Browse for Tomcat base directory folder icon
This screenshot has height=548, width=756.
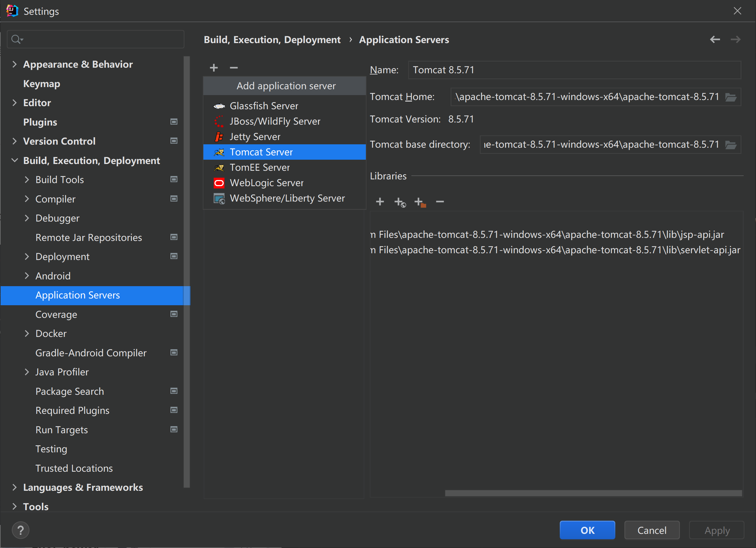(x=731, y=145)
